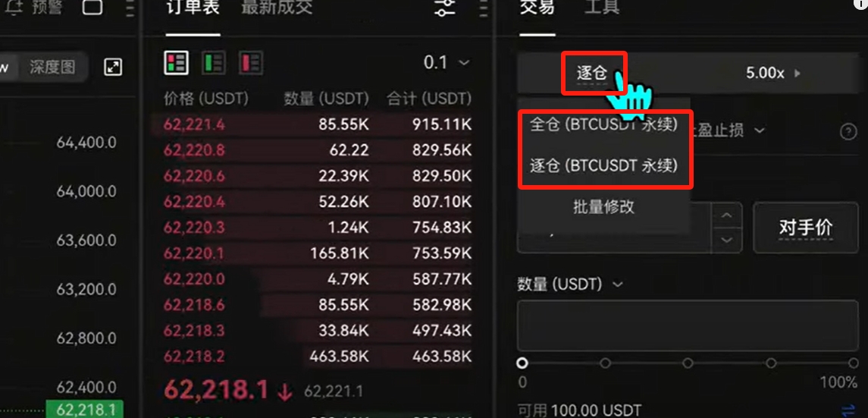Click the help question mark icon

pos(848,132)
